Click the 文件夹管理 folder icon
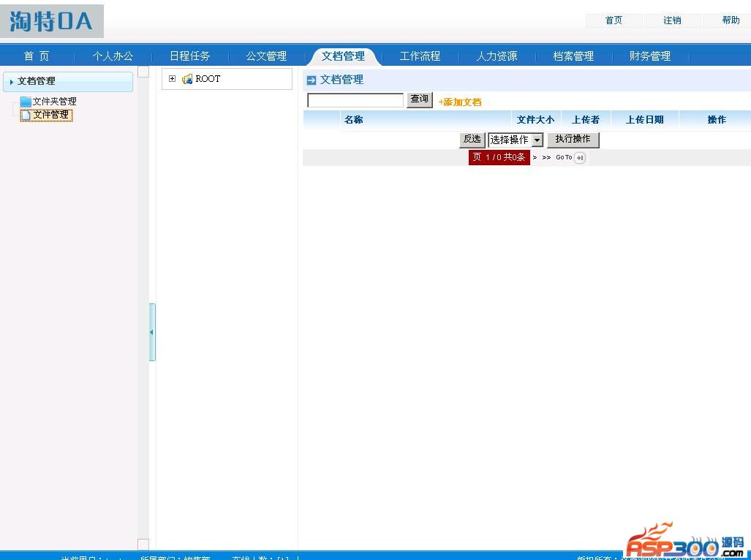Viewport: 751px width, 560px height. click(26, 102)
